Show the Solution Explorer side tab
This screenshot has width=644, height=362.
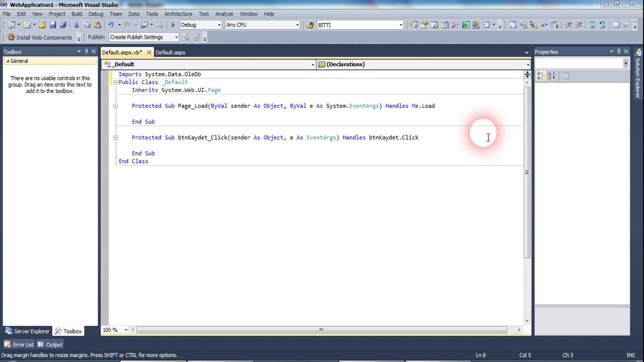[x=638, y=73]
